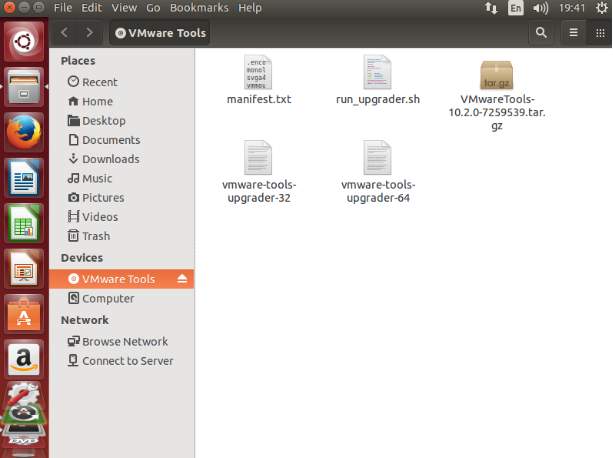Launch Firefox from the launcher
The image size is (613, 458).
pos(24,132)
